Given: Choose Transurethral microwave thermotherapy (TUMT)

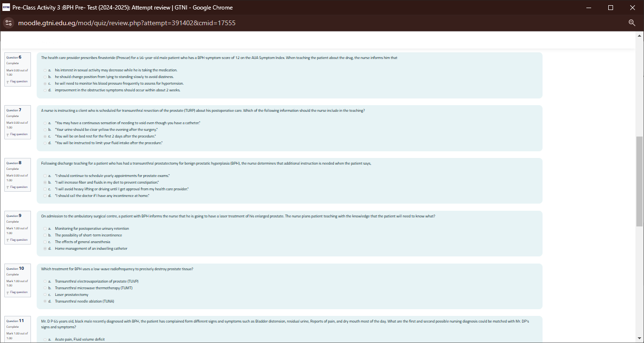Looking at the screenshot, I should [45, 288].
